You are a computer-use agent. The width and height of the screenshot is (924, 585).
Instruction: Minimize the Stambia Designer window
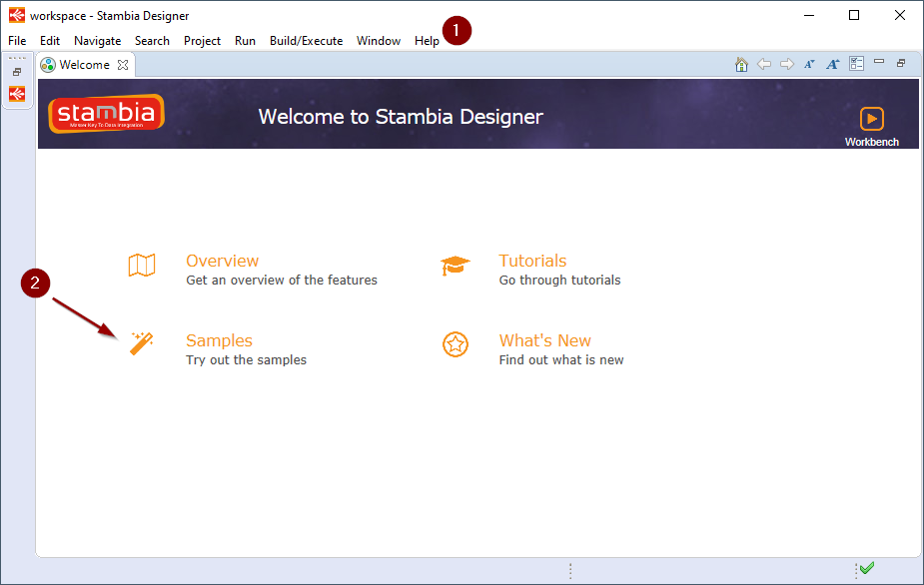point(809,15)
